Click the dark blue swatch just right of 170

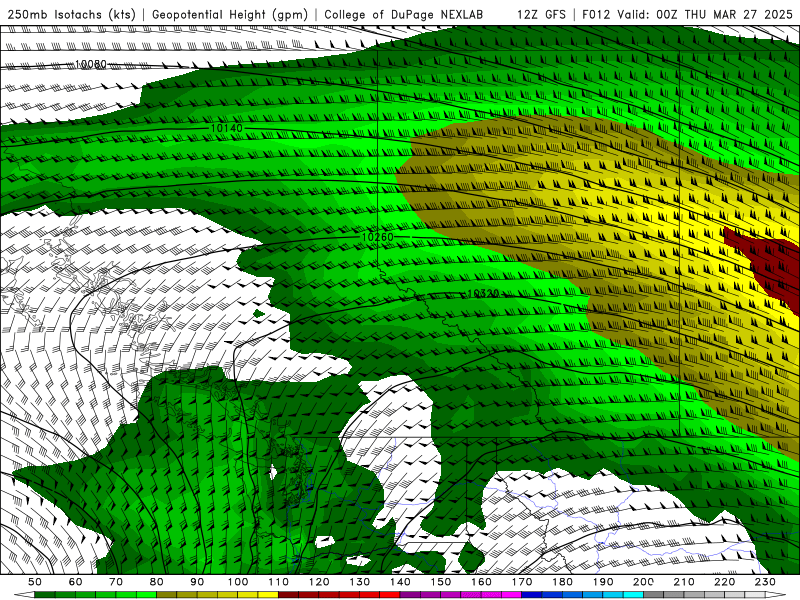pyautogui.click(x=532, y=594)
